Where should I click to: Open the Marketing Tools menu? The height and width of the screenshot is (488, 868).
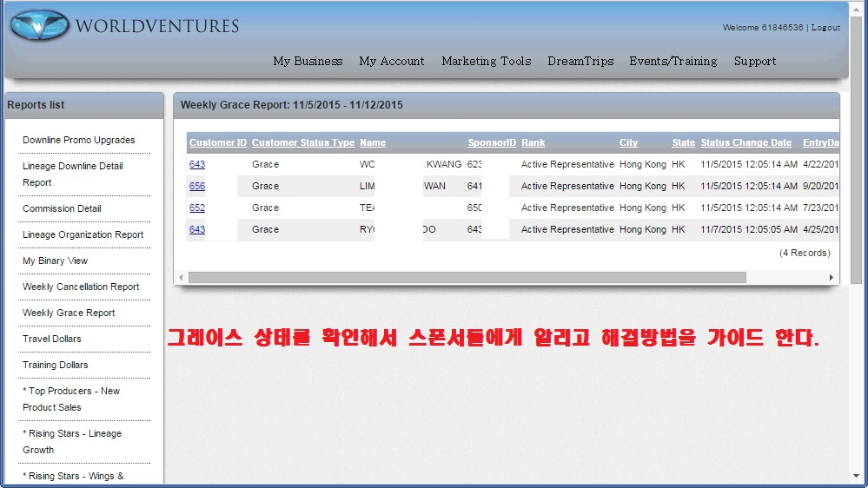(x=486, y=61)
